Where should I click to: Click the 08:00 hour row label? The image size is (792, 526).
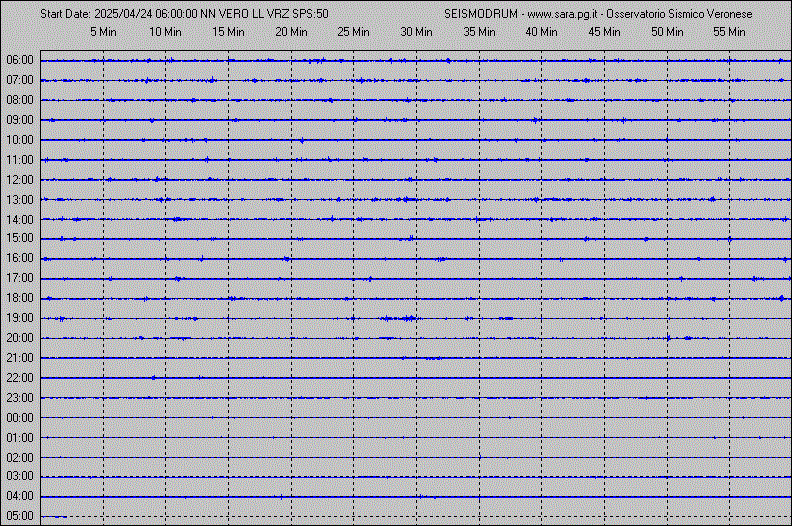(20, 100)
